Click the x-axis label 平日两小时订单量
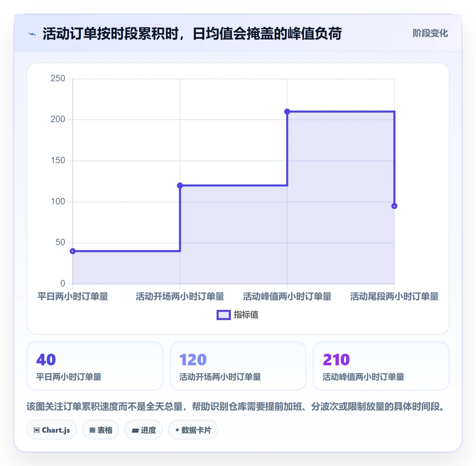476x466 pixels. click(x=73, y=297)
